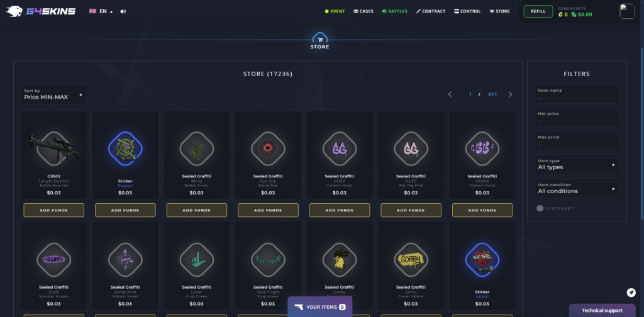Click the Plopski sticker name link

pyautogui.click(x=125, y=186)
